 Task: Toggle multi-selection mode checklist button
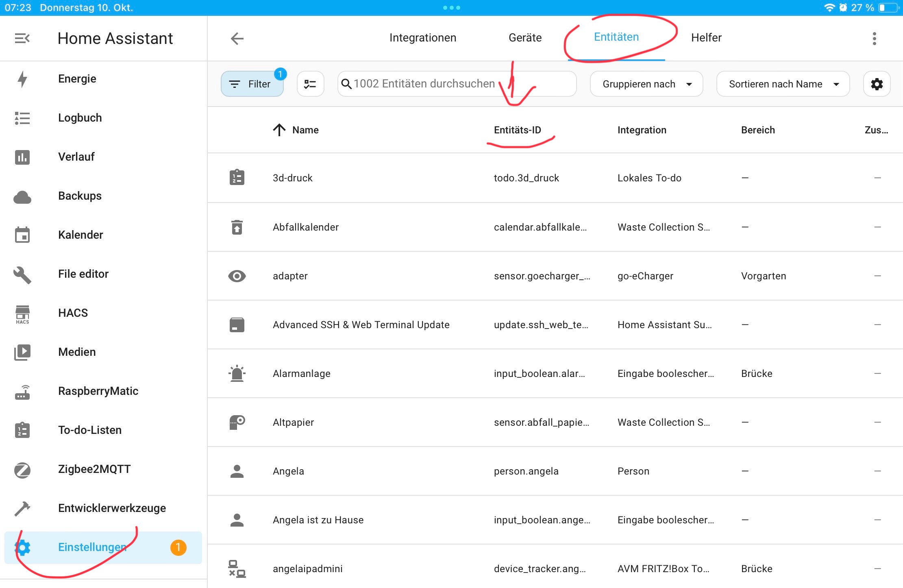click(x=310, y=84)
